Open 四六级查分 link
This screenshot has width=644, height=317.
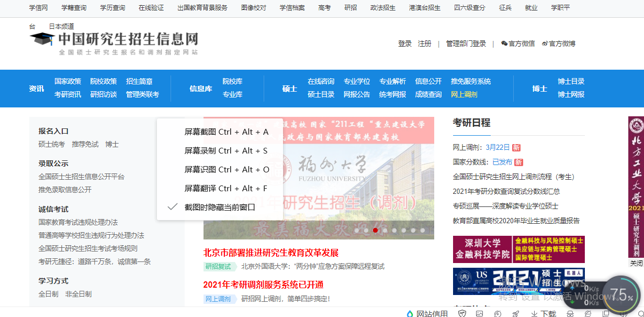pyautogui.click(x=470, y=8)
